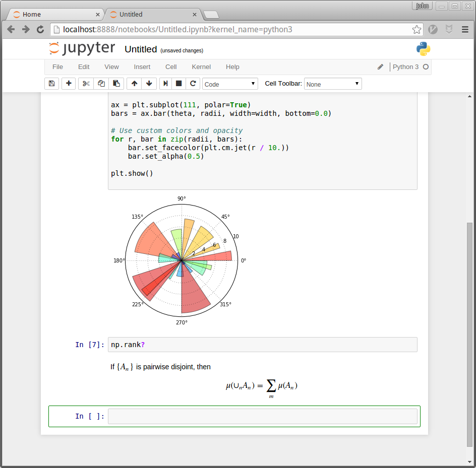Click the Jupyter logo link
Screen dimensions: 476x468
(82, 48)
